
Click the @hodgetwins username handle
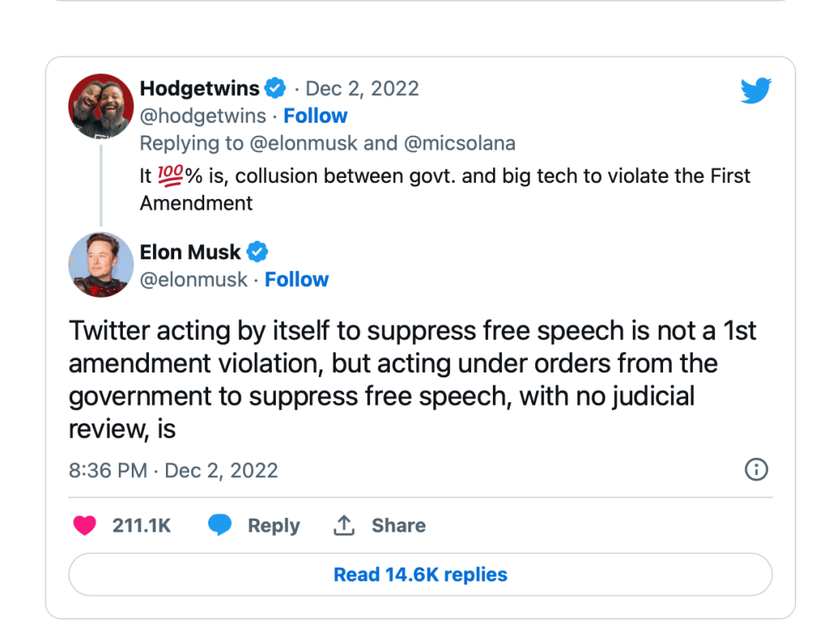pos(203,115)
